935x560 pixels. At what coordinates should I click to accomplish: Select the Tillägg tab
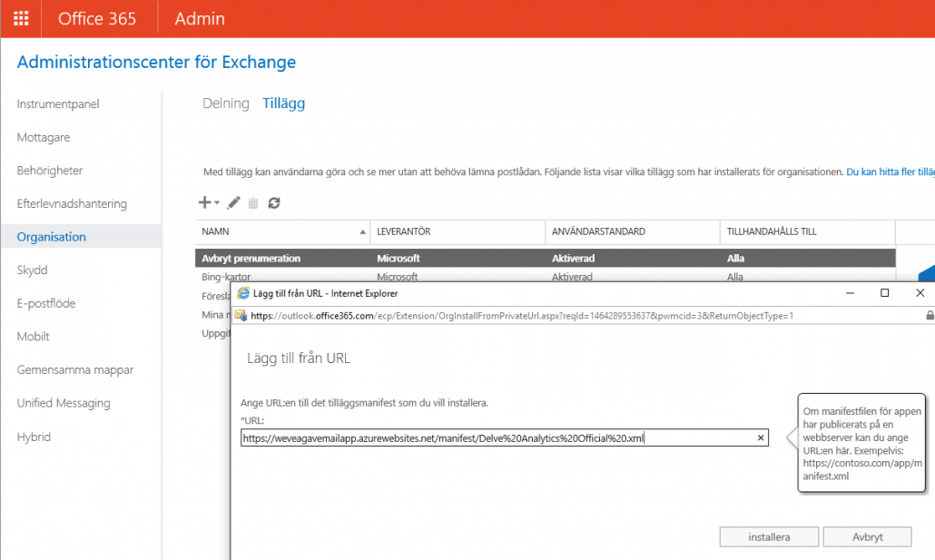[283, 103]
